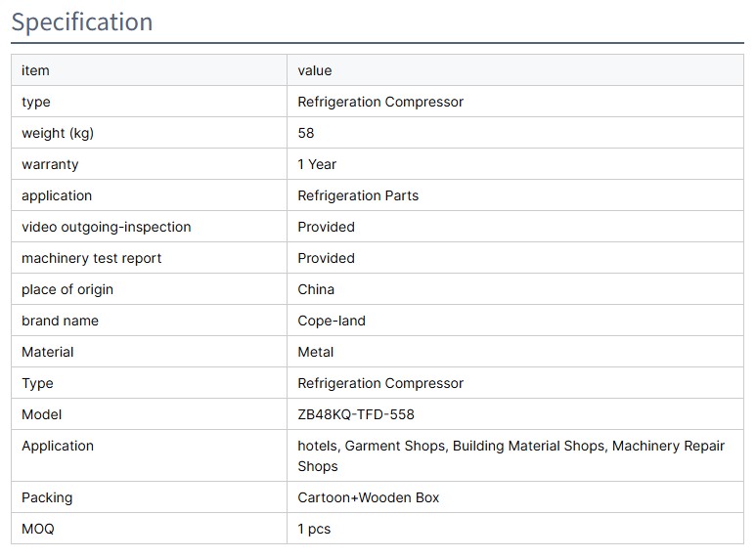This screenshot has width=756, height=558.
Task: Click the place of origin value China
Action: tap(316, 289)
